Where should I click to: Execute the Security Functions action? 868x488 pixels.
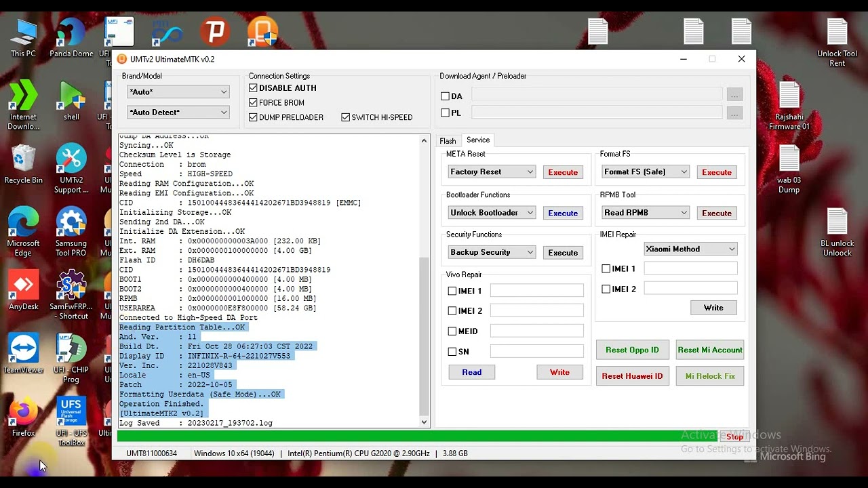563,253
